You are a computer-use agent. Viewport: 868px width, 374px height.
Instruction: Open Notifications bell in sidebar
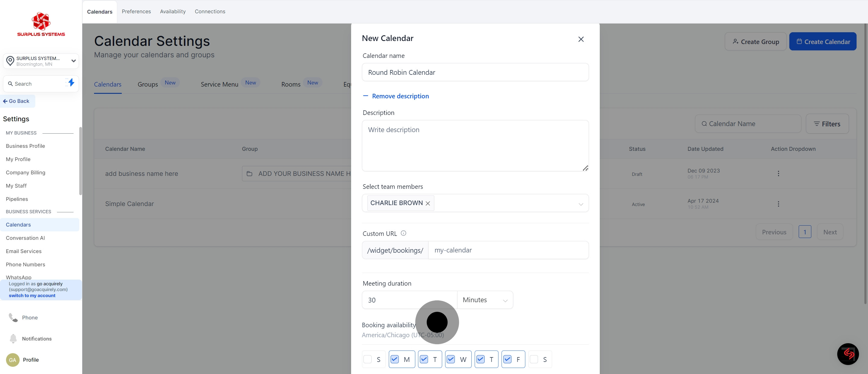pos(14,338)
